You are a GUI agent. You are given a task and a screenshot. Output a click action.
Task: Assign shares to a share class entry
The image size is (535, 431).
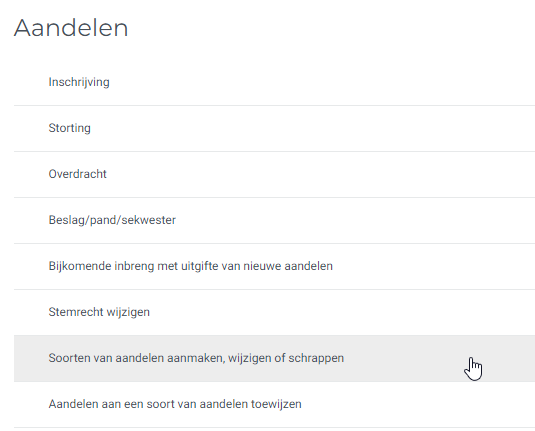pos(274,404)
